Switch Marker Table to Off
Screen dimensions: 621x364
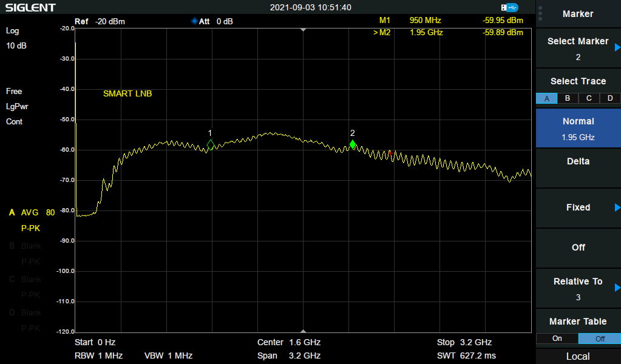coord(600,339)
